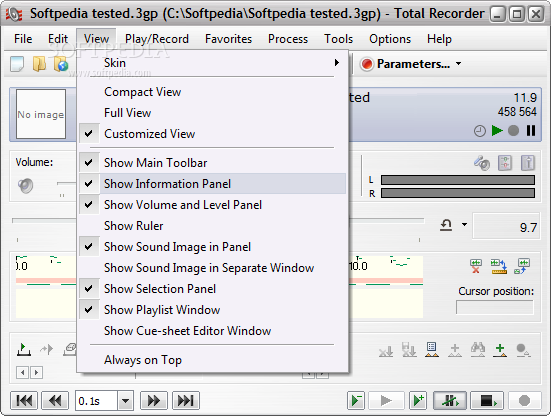Open the loop mode dropdown arrow
This screenshot has height=416, width=551.
click(x=464, y=225)
